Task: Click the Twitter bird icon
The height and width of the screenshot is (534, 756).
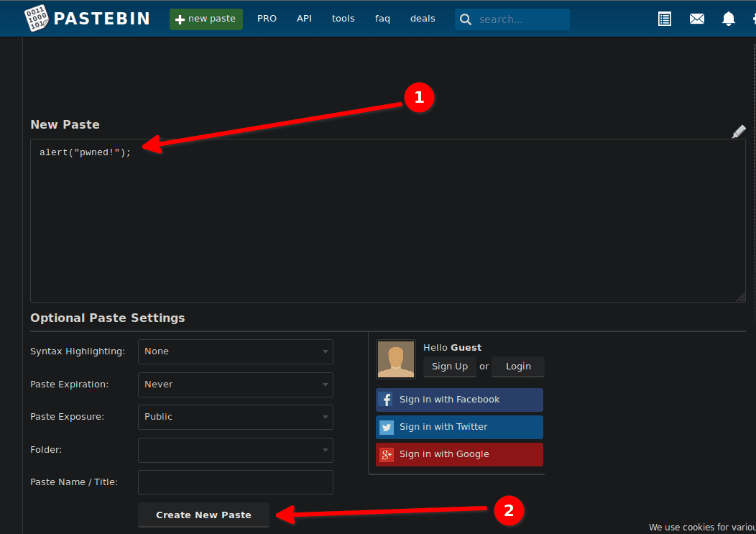Action: coord(386,427)
